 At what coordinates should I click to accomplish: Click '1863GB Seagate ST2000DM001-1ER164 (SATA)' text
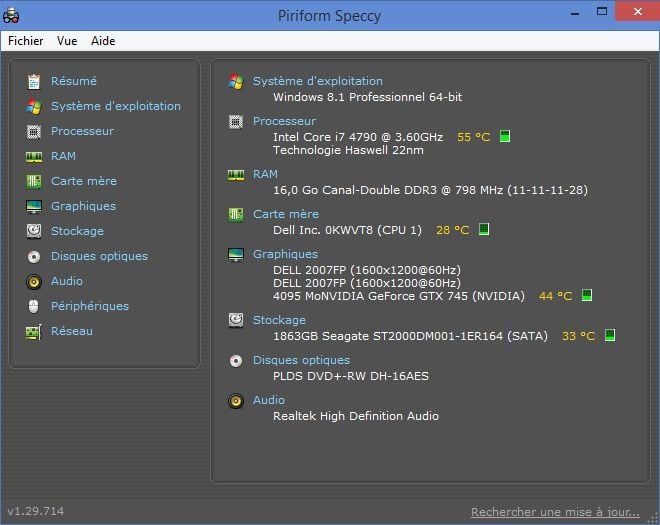coord(410,336)
